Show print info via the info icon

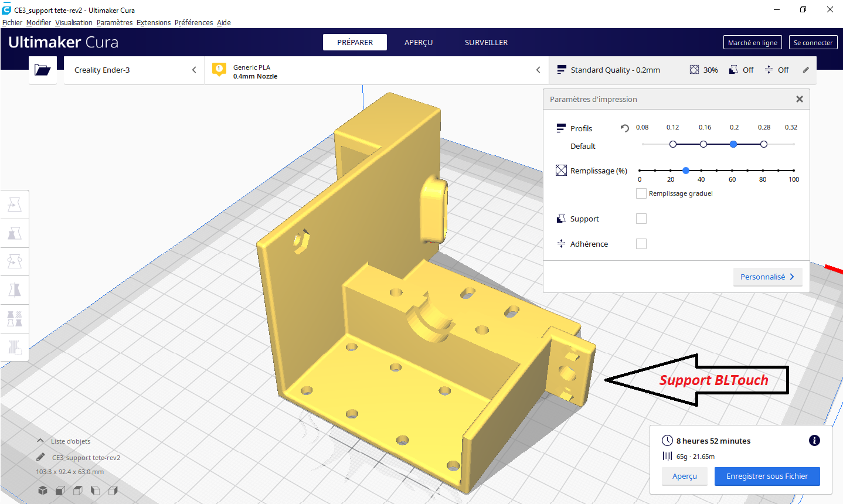pos(814,441)
